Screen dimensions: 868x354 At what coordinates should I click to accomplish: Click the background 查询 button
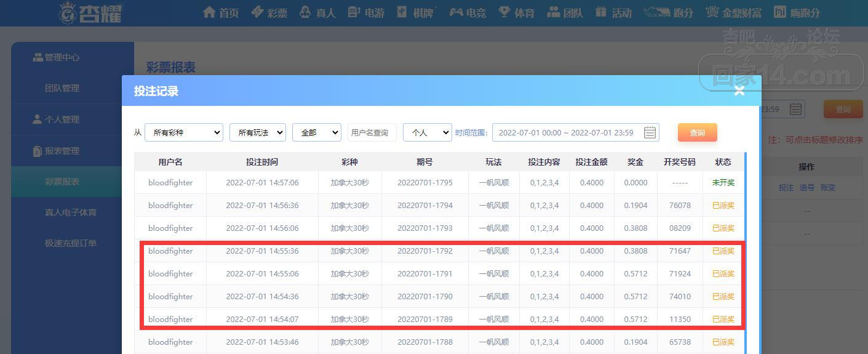coord(843,110)
